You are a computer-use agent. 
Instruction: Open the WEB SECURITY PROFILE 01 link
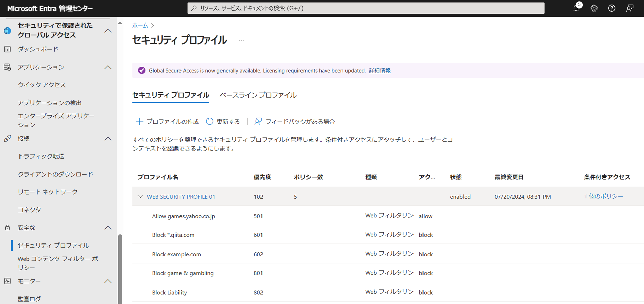point(181,197)
